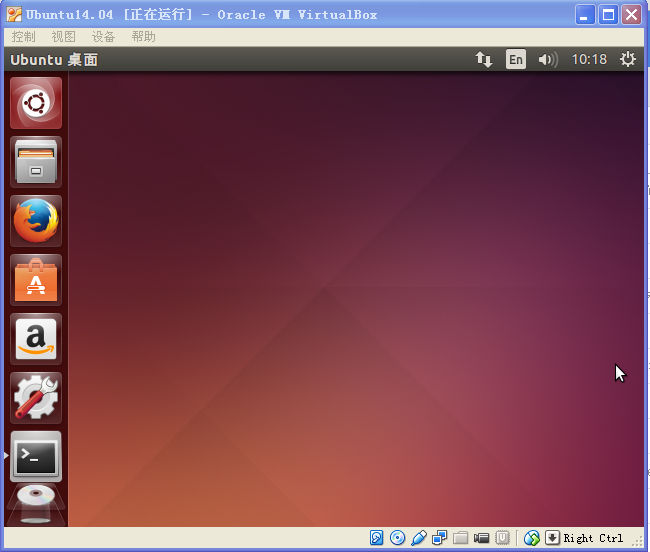Click the video capture status icon
Image resolution: width=650 pixels, height=552 pixels.
click(x=481, y=538)
